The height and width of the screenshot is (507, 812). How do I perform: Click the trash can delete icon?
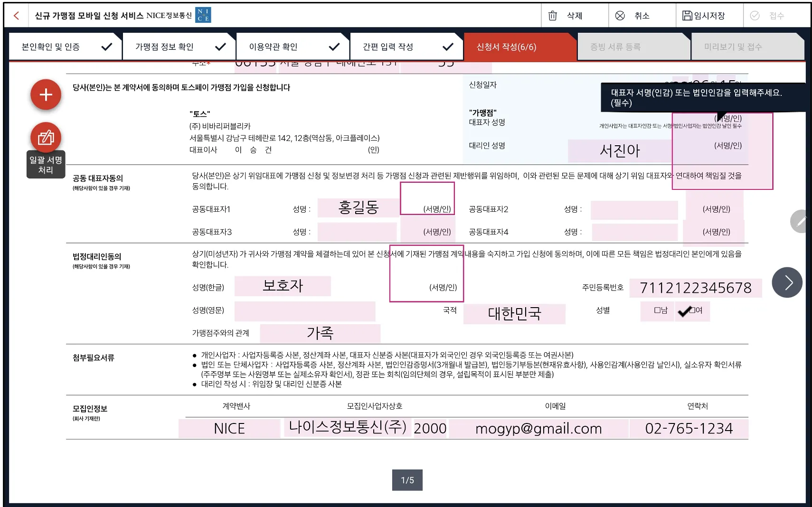(553, 16)
